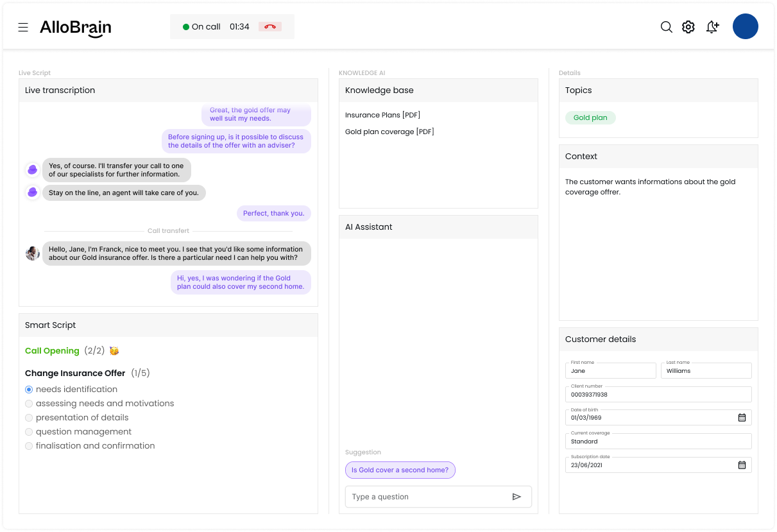Click the 'Is Gold cover a second home?' suggestion
777x532 pixels.
400,470
